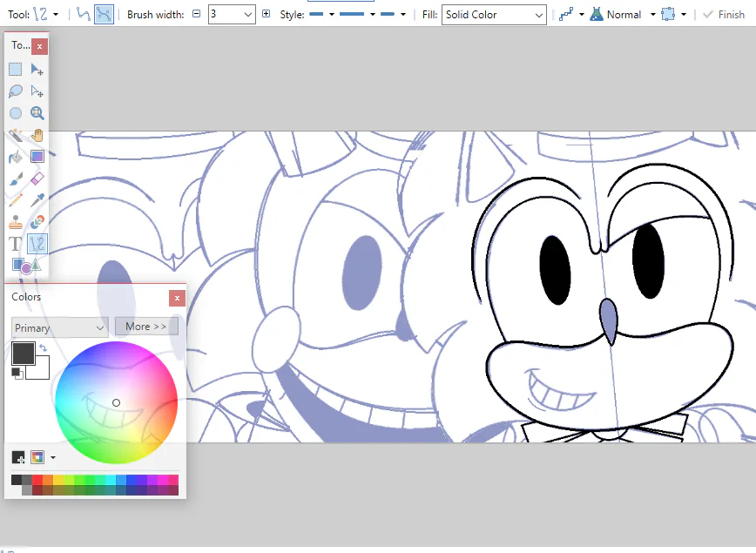Select the Line/Curve tool in Tools panel
This screenshot has width=756, height=553.
pos(37,244)
